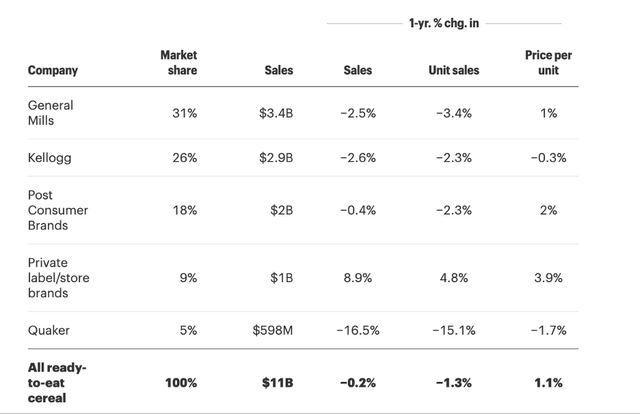Viewport: 640px width, 414px height.
Task: Click the All ready-to-eat cereal total label
Action: pyautogui.click(x=57, y=382)
